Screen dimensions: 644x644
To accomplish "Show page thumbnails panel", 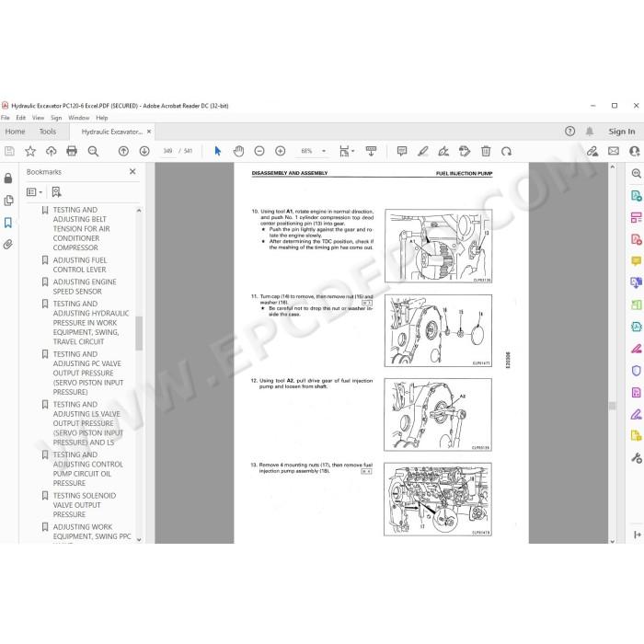I will (x=8, y=201).
